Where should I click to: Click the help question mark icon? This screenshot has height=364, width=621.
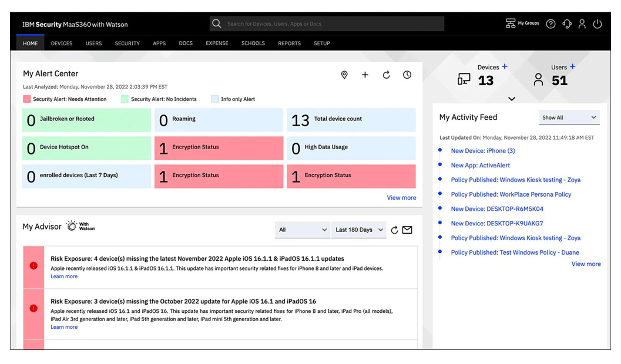pyautogui.click(x=550, y=23)
